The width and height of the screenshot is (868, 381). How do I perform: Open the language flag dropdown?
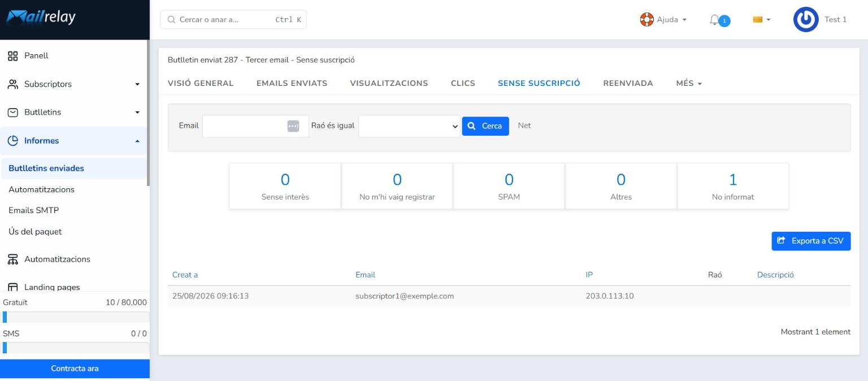point(762,20)
